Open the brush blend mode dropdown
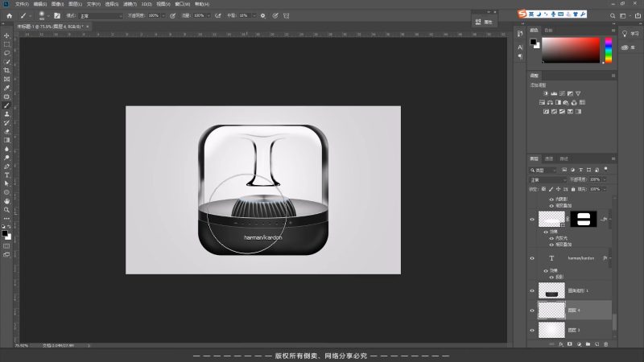 [x=101, y=14]
